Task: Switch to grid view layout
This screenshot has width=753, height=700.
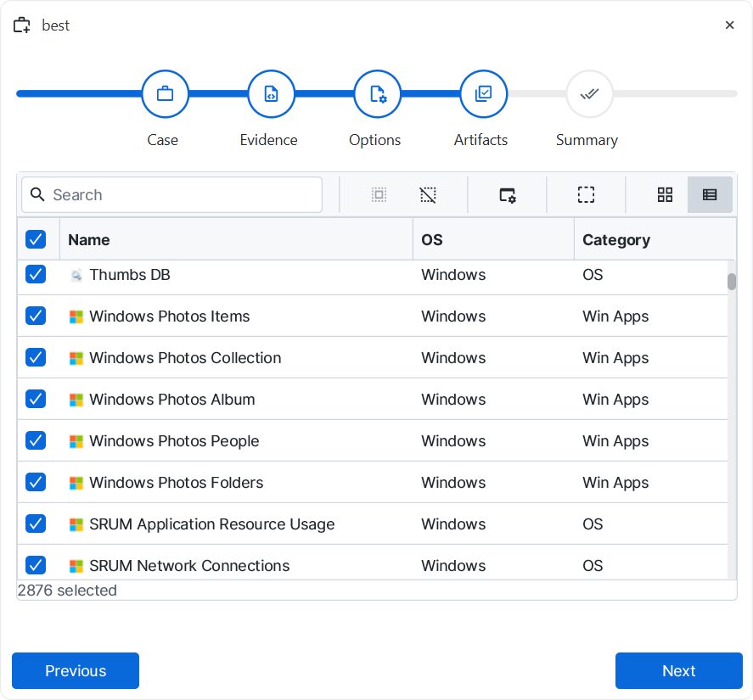Action: coord(665,195)
